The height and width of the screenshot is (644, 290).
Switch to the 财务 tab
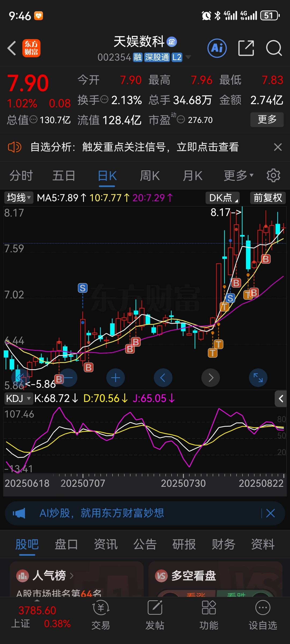(x=223, y=545)
